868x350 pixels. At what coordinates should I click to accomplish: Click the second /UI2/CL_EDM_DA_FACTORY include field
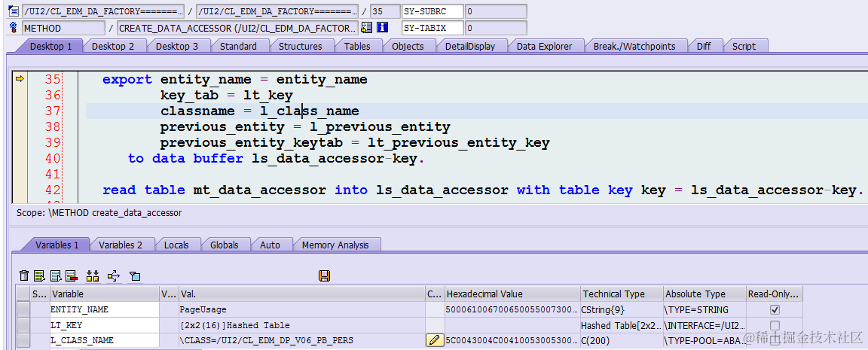pos(277,11)
